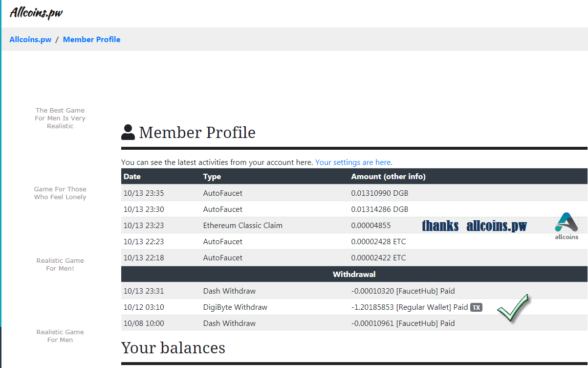Click 'Realistic Game For Men!' ad with exclamation
Viewport: 588px width, 368px height.
click(60, 265)
